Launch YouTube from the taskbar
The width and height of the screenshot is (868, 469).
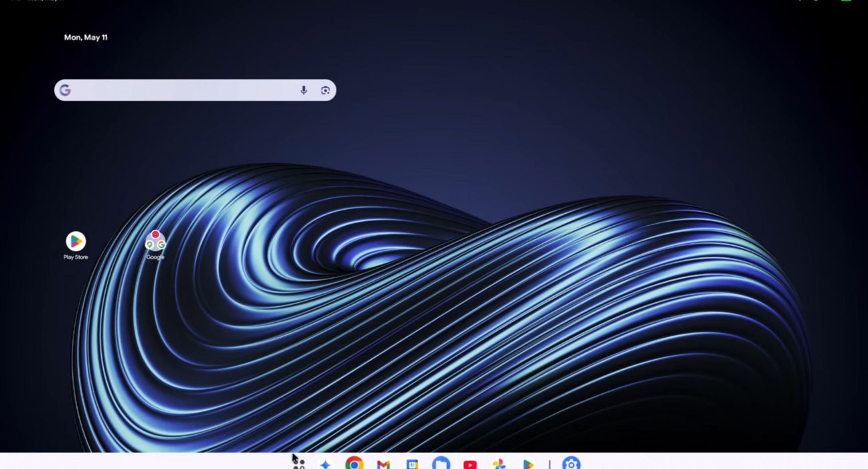pyautogui.click(x=470, y=464)
